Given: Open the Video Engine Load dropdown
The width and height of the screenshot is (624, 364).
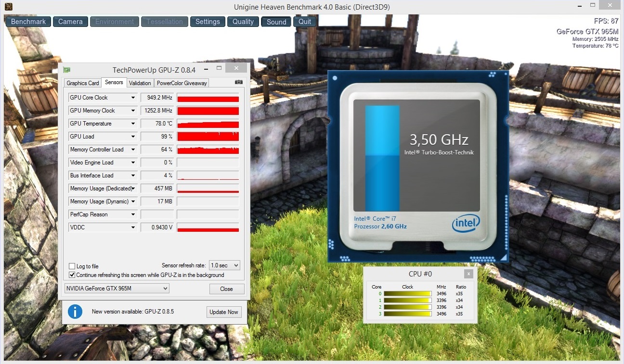Looking at the screenshot, I should (133, 163).
